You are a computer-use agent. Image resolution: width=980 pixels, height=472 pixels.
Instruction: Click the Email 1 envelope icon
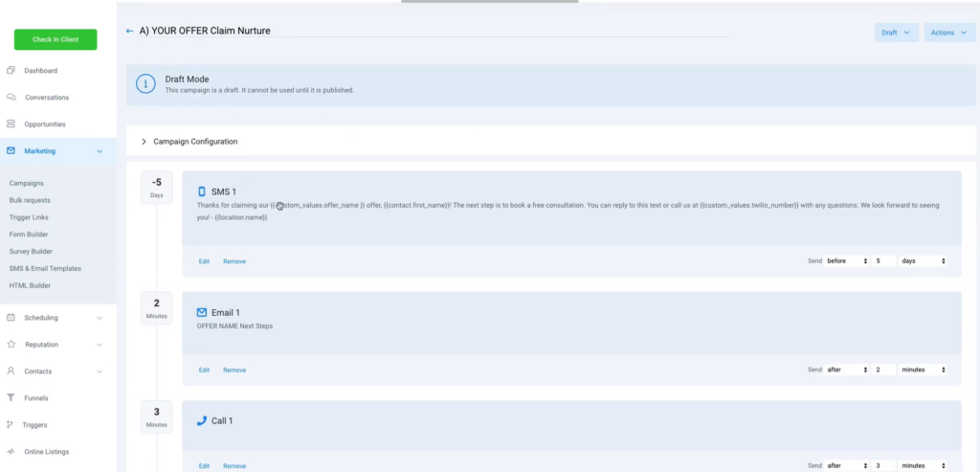202,312
